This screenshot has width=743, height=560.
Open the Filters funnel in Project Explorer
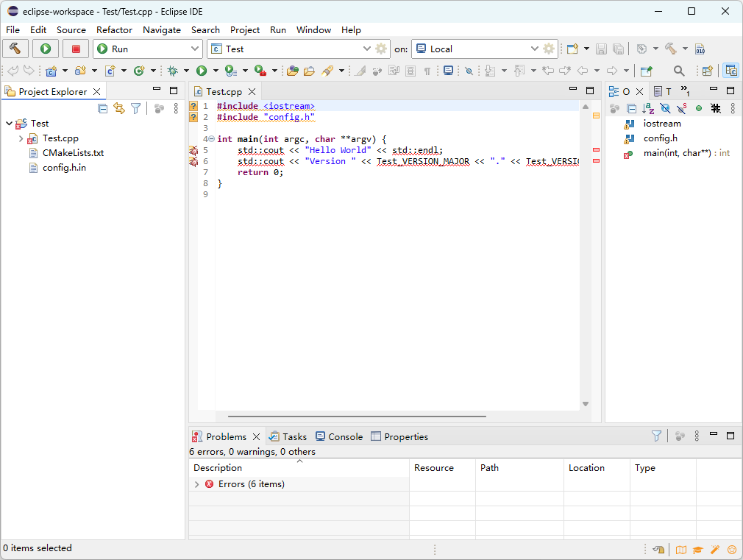[x=137, y=107]
